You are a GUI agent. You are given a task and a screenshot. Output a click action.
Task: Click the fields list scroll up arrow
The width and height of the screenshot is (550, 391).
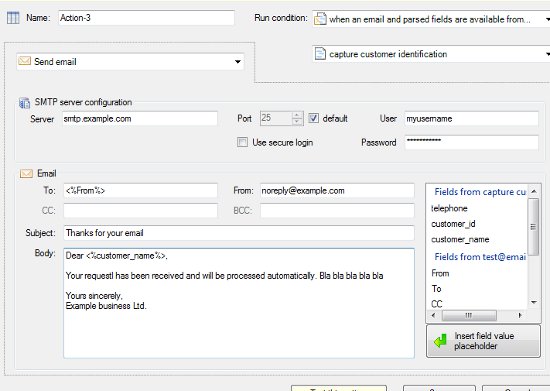(534, 191)
